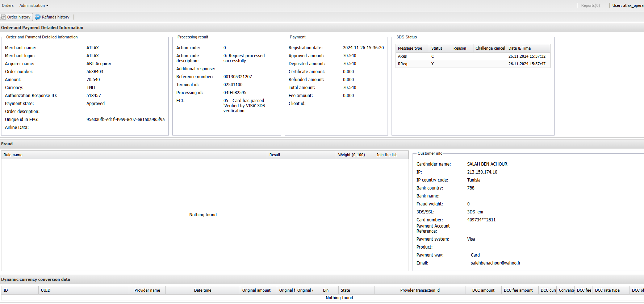Screen dimensions: 644x304
Task: Sort 3DS Status by Date & Time
Action: (x=527, y=48)
